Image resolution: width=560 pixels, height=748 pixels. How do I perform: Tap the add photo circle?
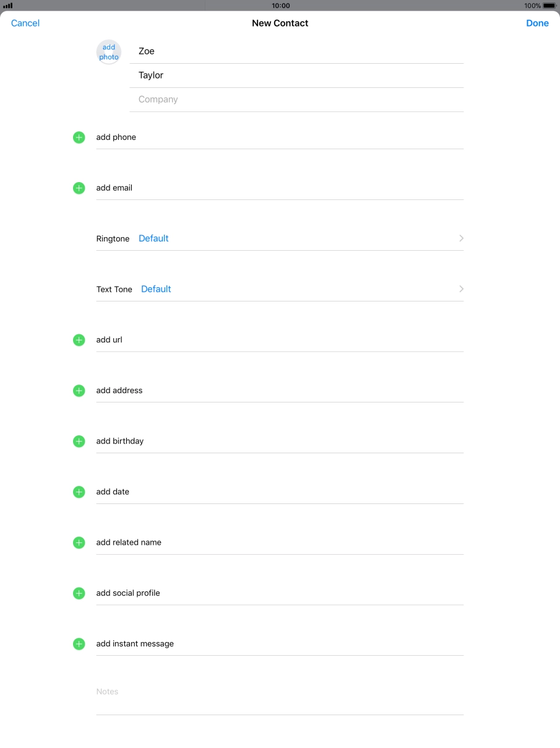[109, 53]
